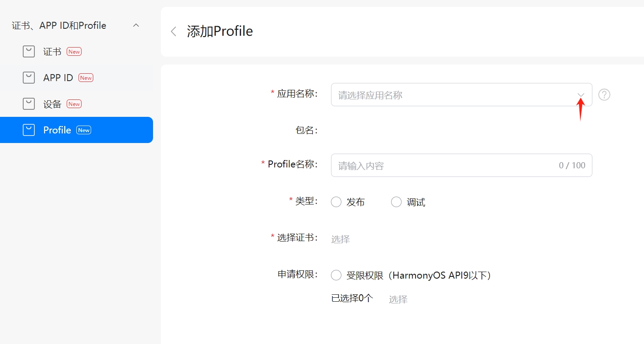644x344 pixels.
Task: Go to the 设备 sidebar item
Action: [x=52, y=104]
